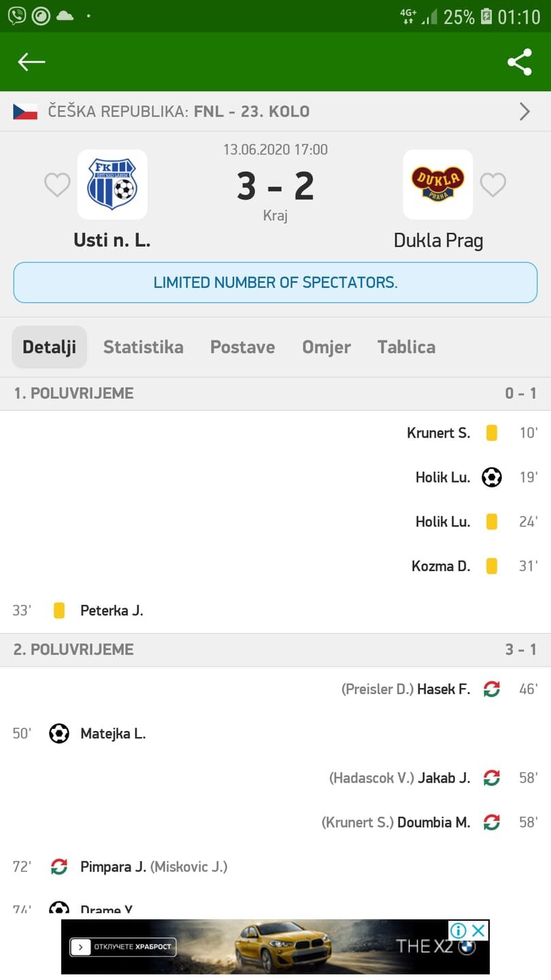Close the BMW X2 ad
Image resolution: width=551 pixels, height=980 pixels.
pos(479,930)
